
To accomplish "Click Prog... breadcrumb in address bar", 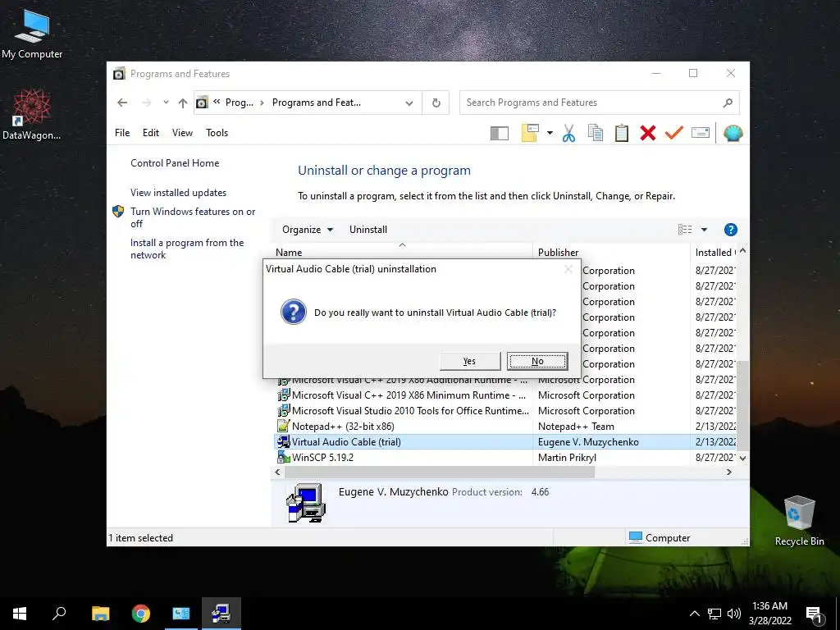I will click(239, 103).
